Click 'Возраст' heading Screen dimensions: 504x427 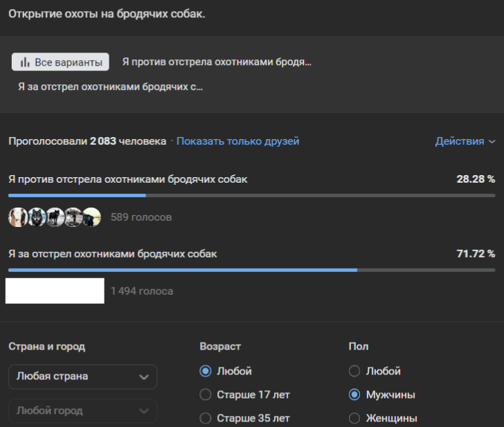pyautogui.click(x=220, y=346)
